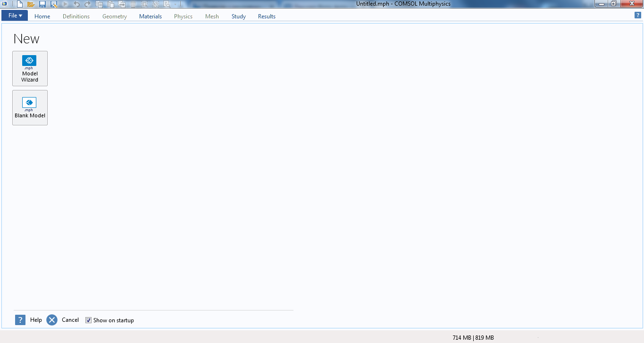Image resolution: width=644 pixels, height=343 pixels.
Task: Create a Blank Model
Action: (30, 107)
